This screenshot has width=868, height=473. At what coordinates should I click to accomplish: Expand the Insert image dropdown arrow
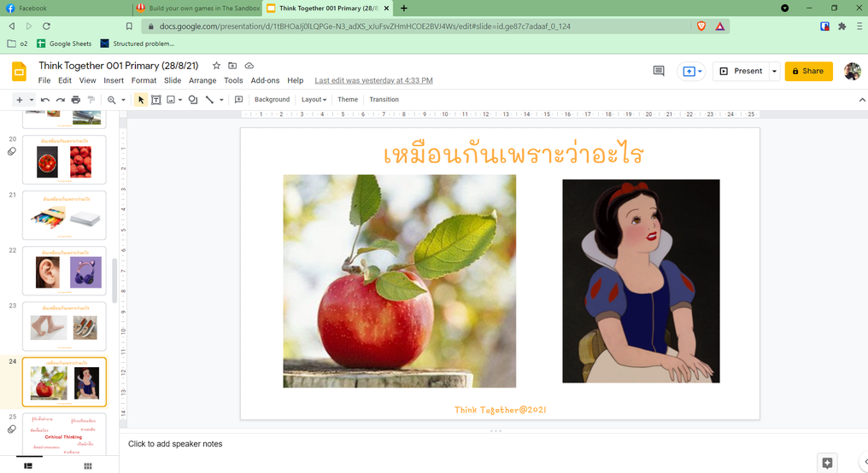(x=180, y=100)
